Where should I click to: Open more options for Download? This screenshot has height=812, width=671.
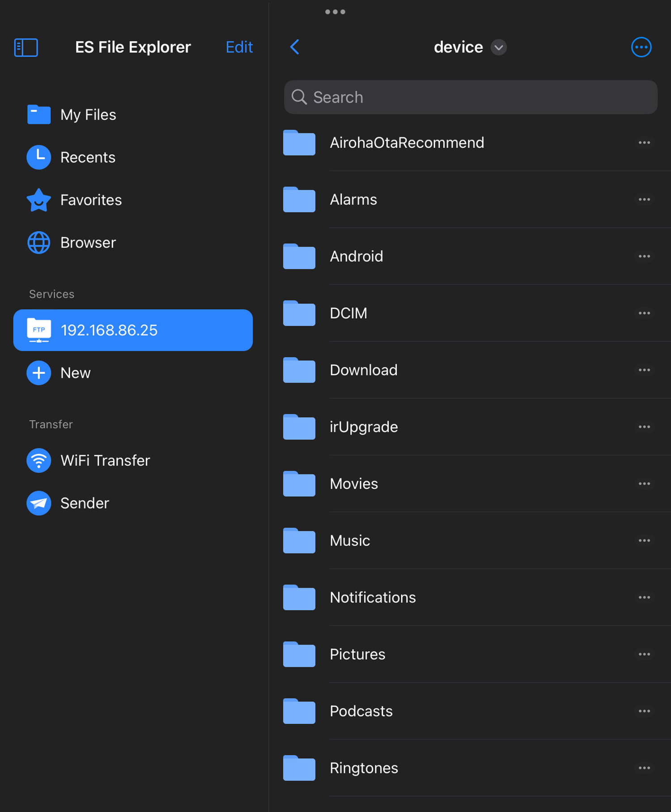coord(644,370)
